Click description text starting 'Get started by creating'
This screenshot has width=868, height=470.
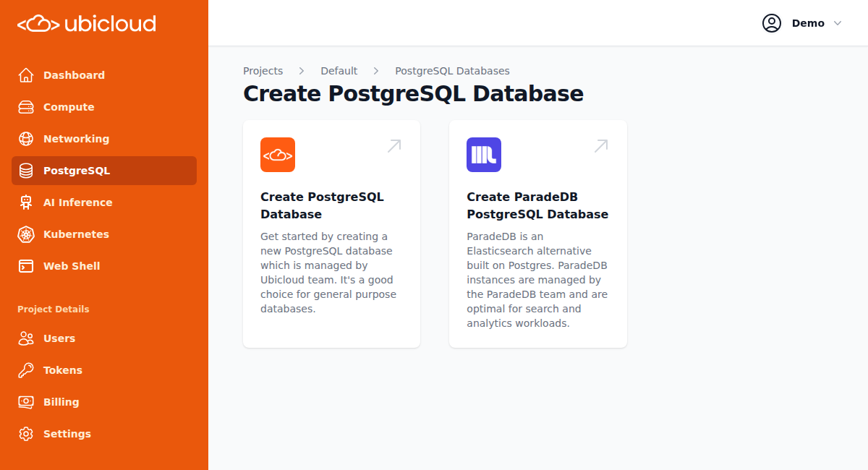pyautogui.click(x=328, y=273)
